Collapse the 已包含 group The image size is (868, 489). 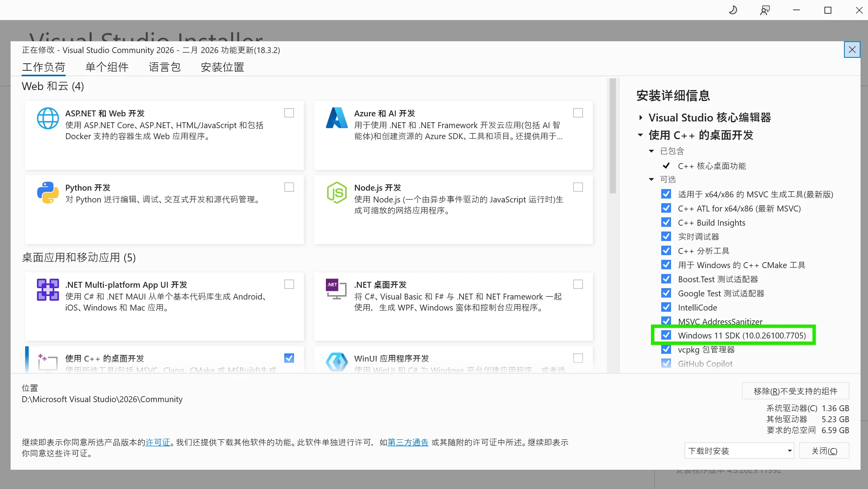tap(651, 151)
